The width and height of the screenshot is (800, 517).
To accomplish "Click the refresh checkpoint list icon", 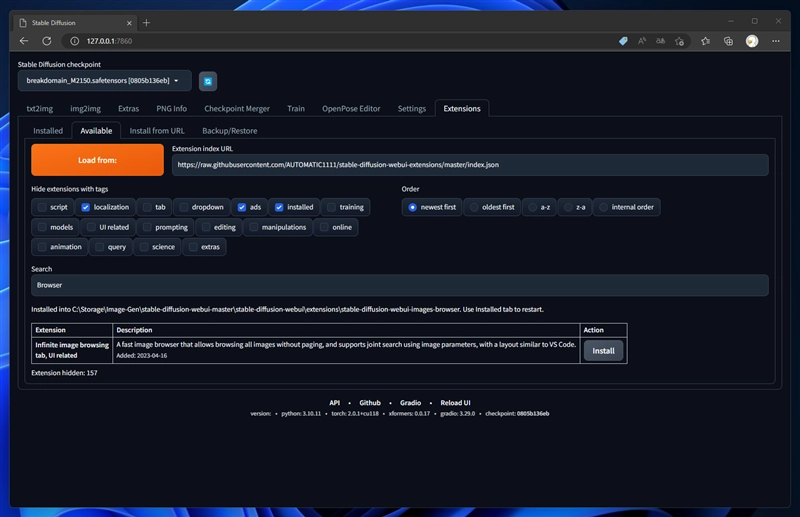I will point(208,81).
